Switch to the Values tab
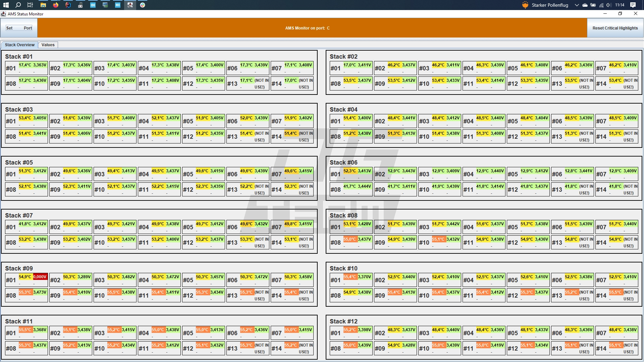 click(x=48, y=45)
